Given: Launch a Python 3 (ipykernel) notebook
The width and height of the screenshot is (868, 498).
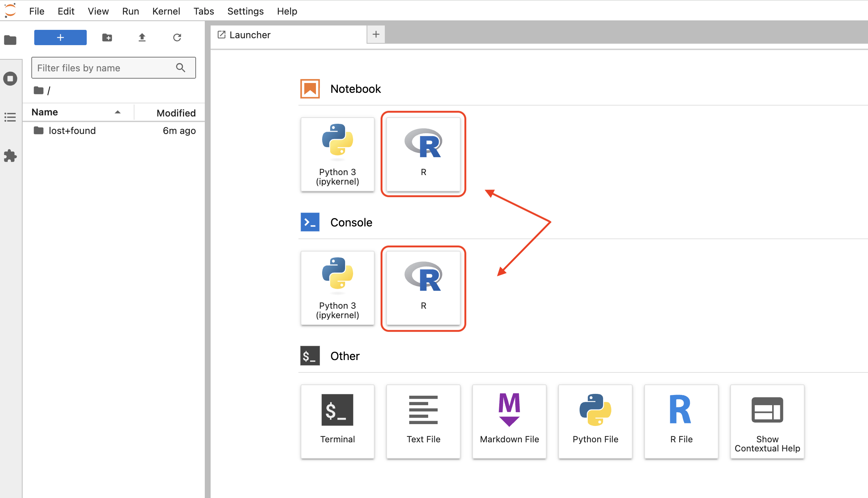Looking at the screenshot, I should 337,154.
